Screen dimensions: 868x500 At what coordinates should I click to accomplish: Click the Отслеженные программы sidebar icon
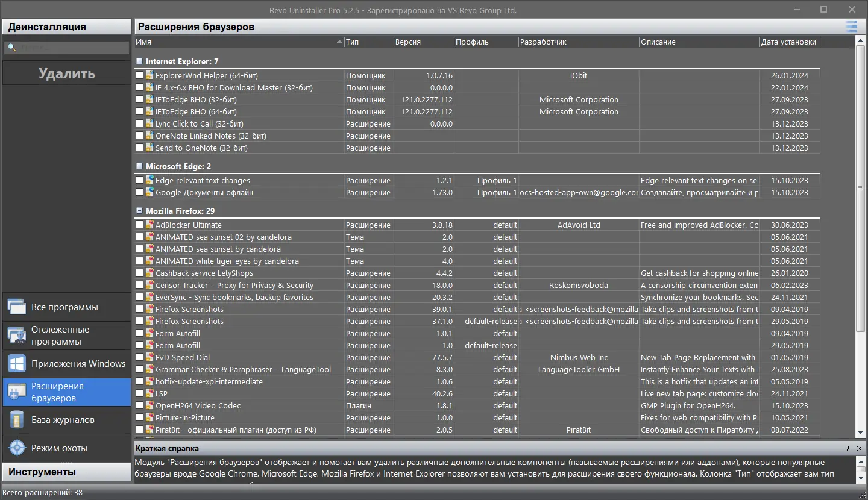point(16,336)
